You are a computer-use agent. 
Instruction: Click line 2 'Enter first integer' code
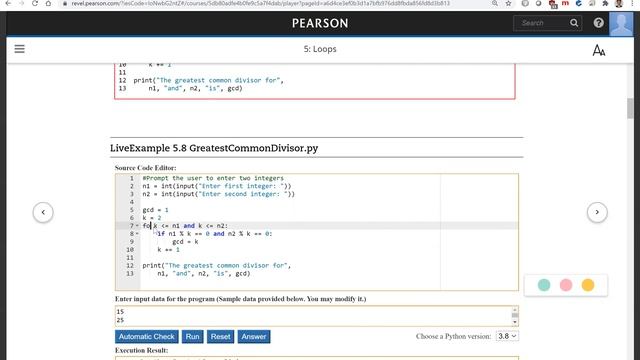point(217,186)
